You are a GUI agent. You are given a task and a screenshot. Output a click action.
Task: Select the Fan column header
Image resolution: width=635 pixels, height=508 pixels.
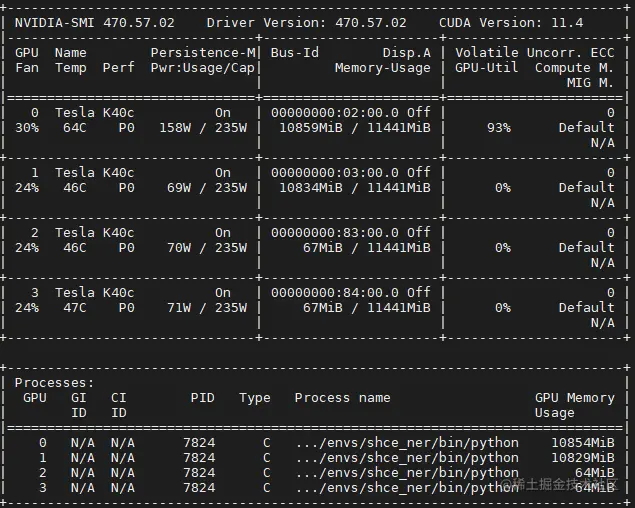coord(27,68)
